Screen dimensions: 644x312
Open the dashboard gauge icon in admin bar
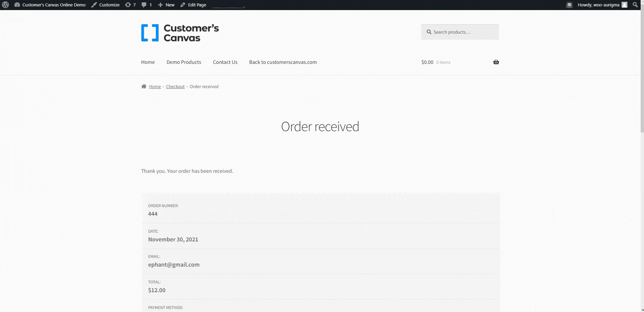coord(17,5)
